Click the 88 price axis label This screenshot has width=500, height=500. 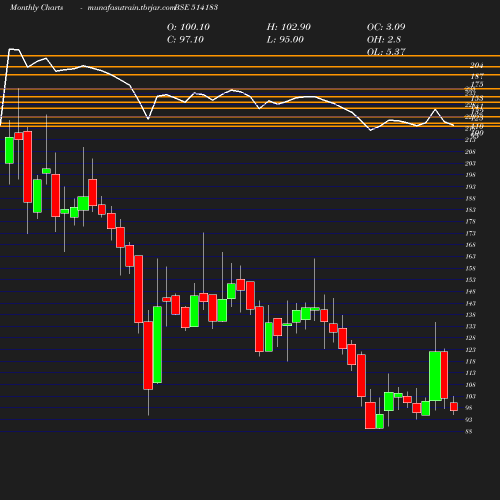point(469,431)
